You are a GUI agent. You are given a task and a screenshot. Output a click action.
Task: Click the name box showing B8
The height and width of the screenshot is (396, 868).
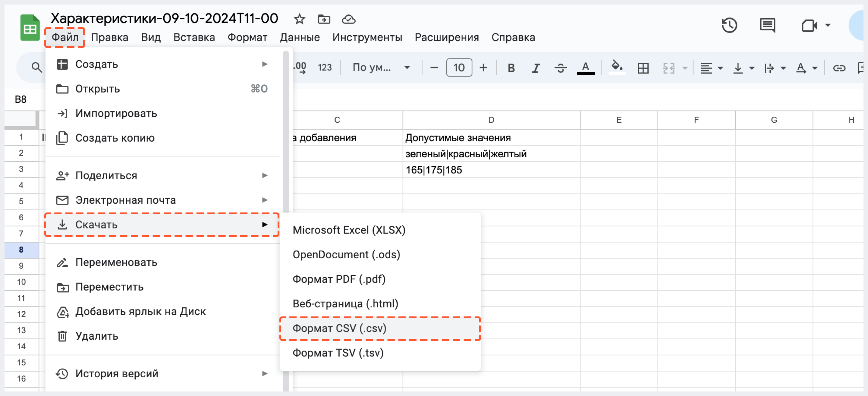21,99
